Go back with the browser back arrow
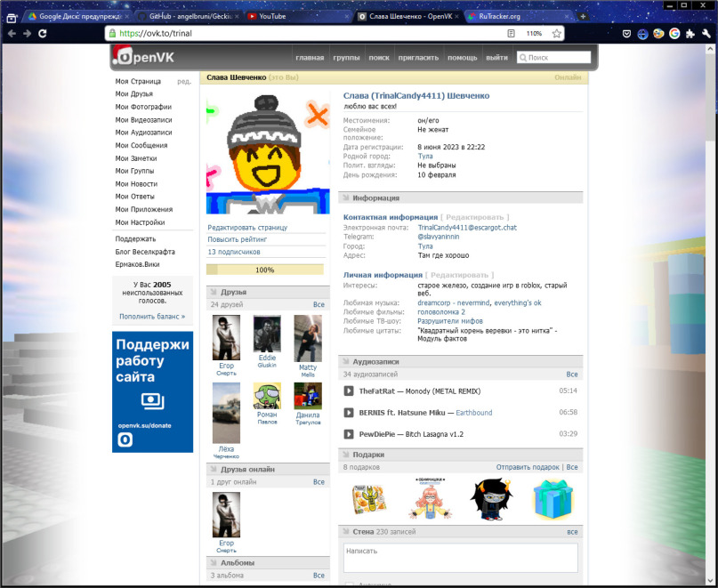The width and height of the screenshot is (718, 588). pyautogui.click(x=12, y=34)
